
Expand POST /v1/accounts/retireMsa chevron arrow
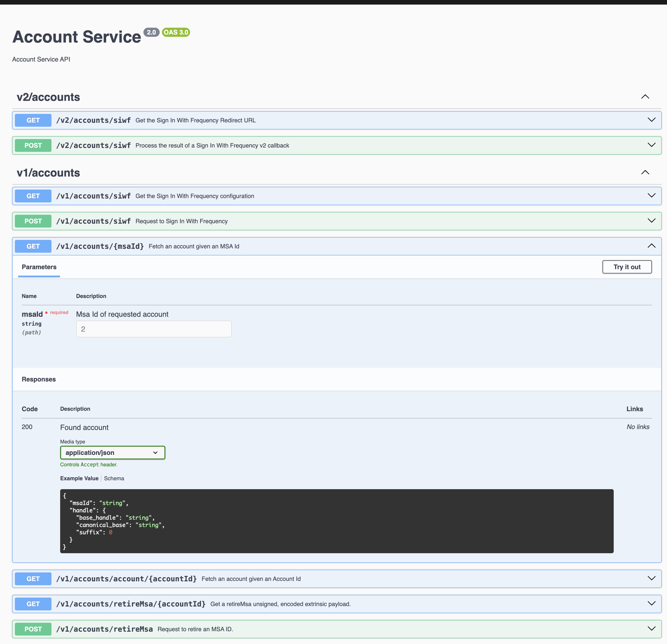pyautogui.click(x=651, y=629)
